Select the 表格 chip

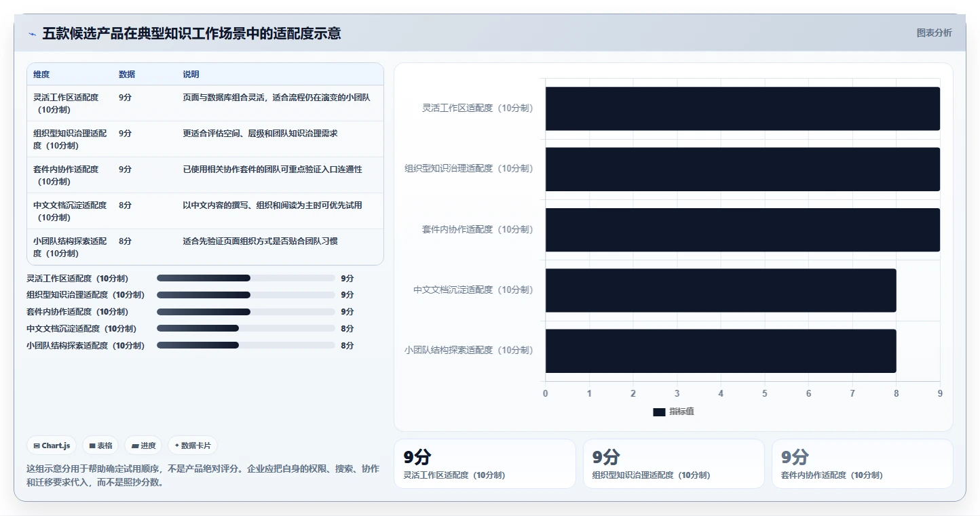[100, 445]
